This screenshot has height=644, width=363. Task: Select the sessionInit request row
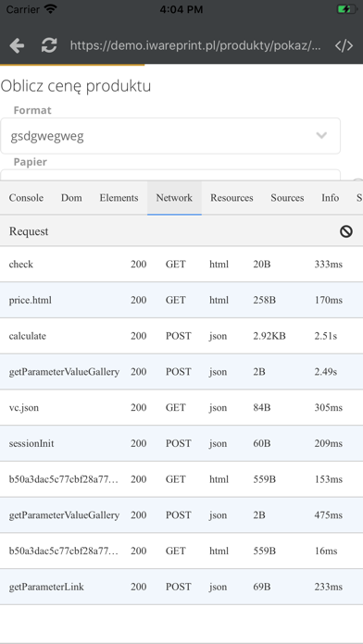(x=181, y=443)
